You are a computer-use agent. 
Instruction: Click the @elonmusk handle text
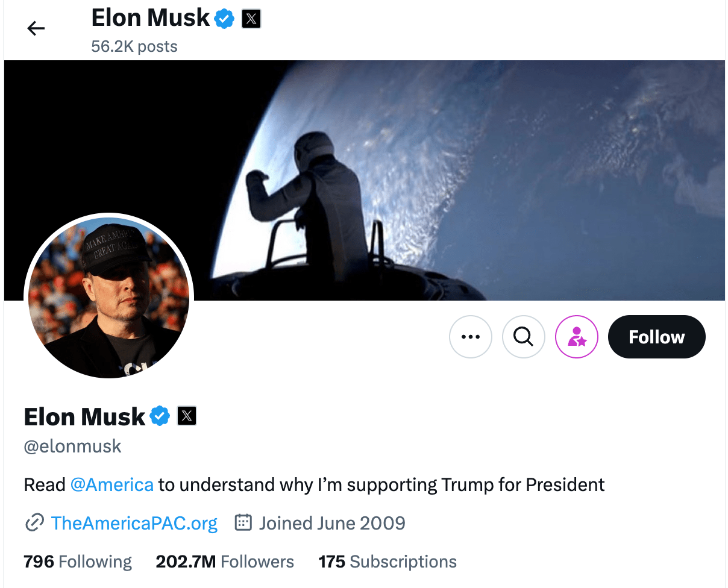point(73,446)
